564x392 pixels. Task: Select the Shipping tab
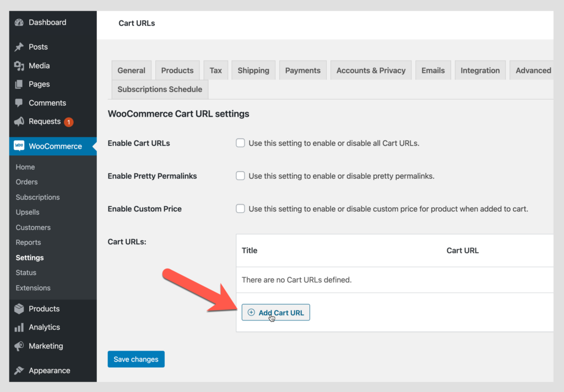coord(253,70)
